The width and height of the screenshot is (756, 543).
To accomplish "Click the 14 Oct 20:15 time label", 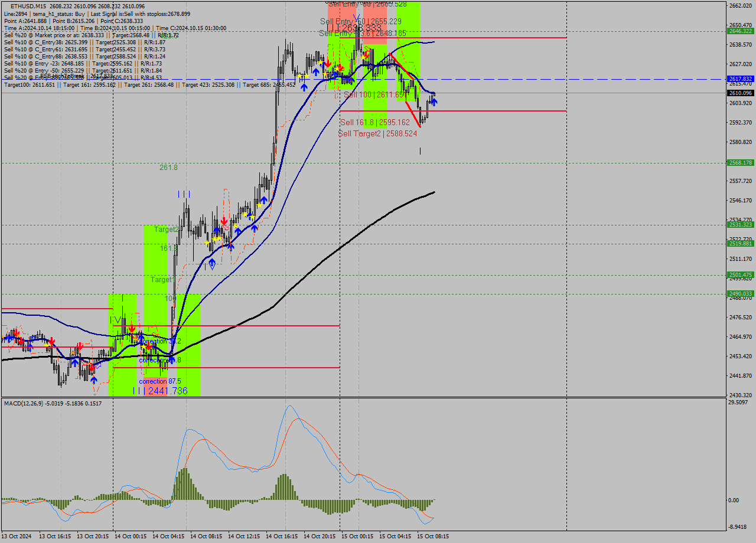I will click(320, 537).
